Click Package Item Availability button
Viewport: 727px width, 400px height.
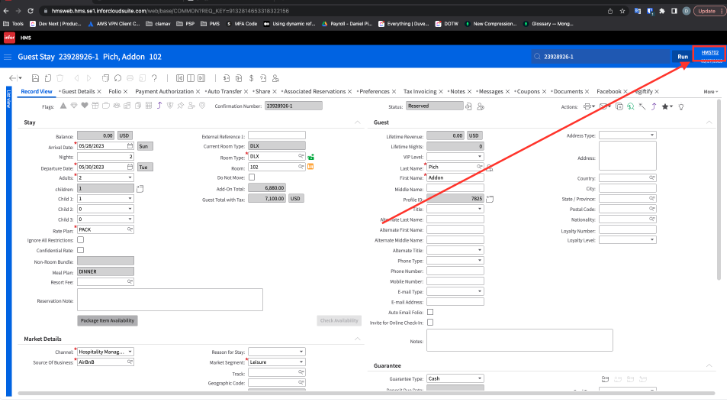107,321
